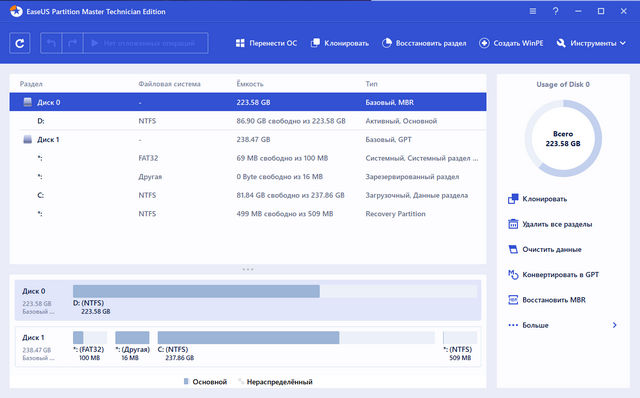The image size is (640, 398).
Task: Select the Диск 0 row in table
Action: click(248, 102)
